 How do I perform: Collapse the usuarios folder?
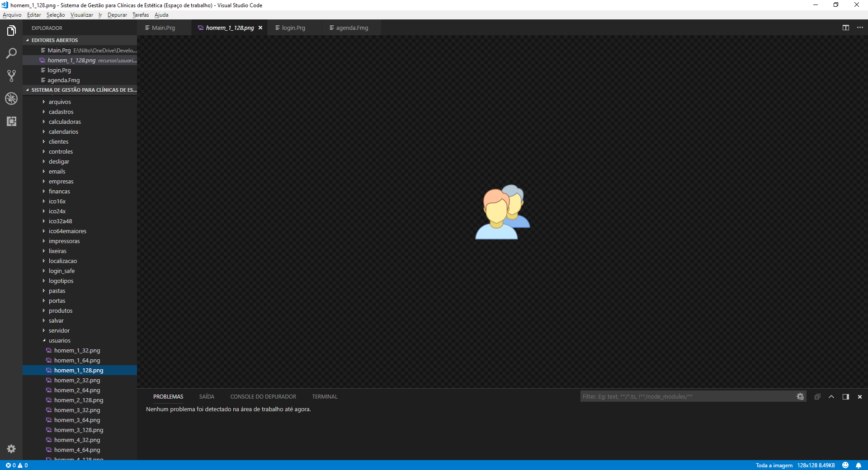[59, 341]
